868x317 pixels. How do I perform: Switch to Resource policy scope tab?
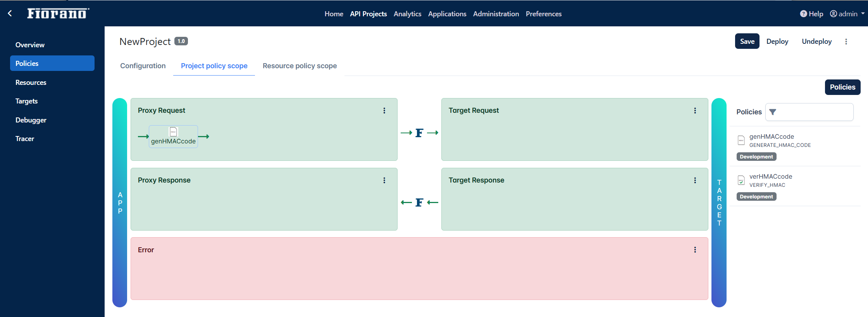click(300, 66)
